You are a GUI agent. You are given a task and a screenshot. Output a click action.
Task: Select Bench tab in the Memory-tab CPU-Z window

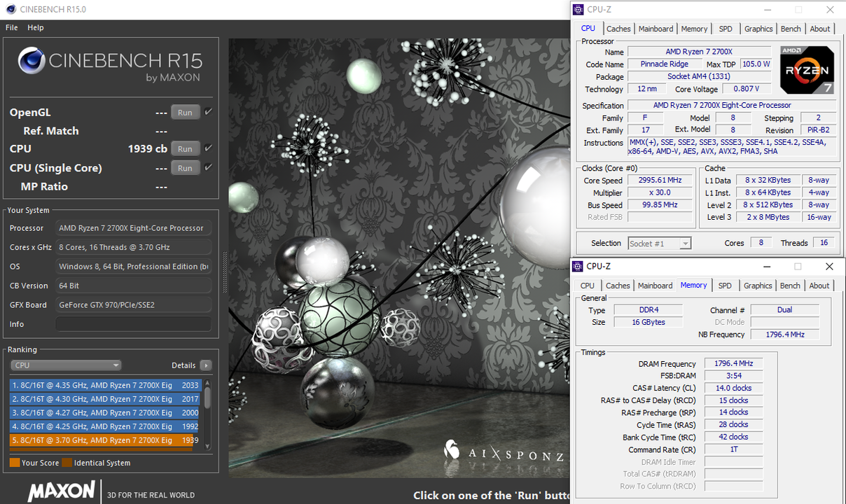(x=790, y=286)
